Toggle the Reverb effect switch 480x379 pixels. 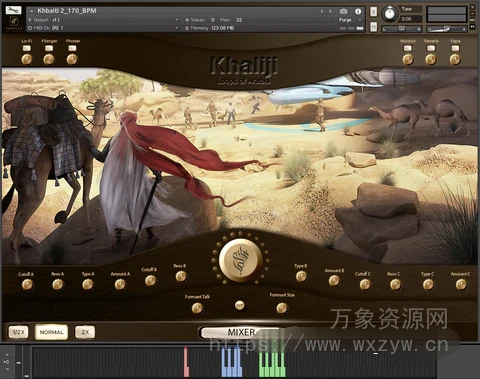[x=431, y=48]
